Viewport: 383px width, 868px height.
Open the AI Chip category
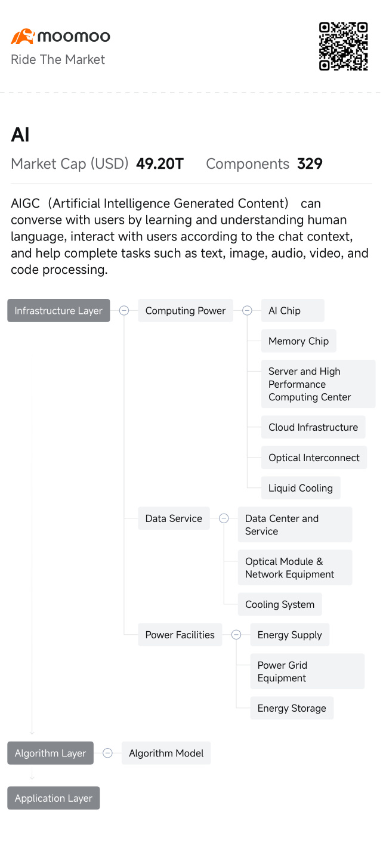click(x=293, y=311)
